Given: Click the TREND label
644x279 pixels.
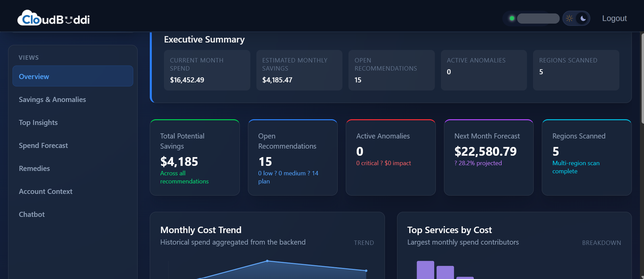Looking at the screenshot, I should tap(364, 243).
